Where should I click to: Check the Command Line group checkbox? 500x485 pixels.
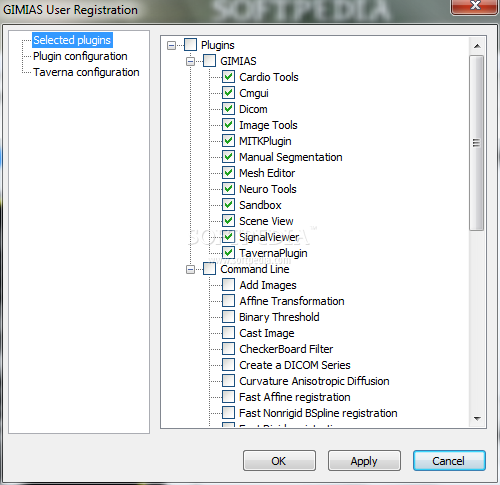(209, 269)
